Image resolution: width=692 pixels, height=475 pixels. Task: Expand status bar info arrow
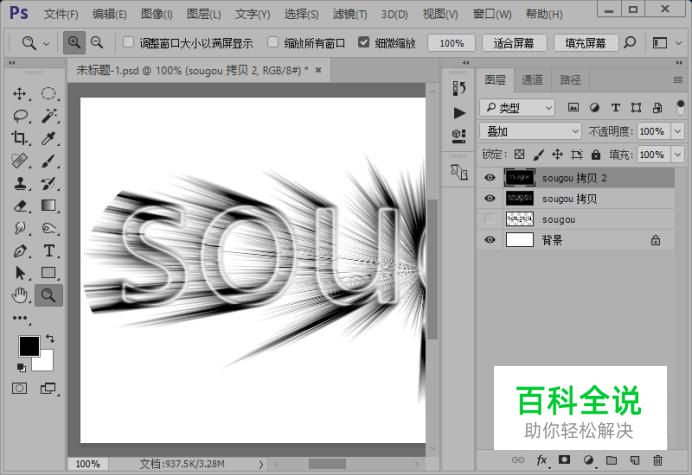coord(261,464)
